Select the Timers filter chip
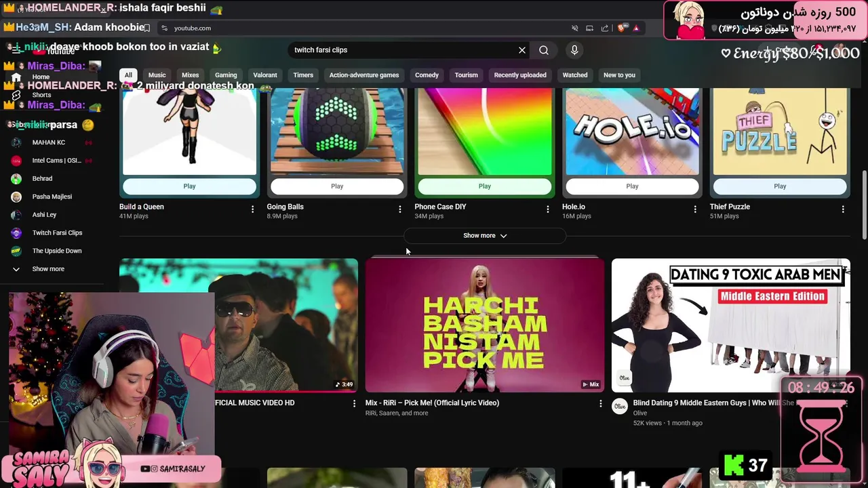This screenshot has width=868, height=488. tap(303, 75)
